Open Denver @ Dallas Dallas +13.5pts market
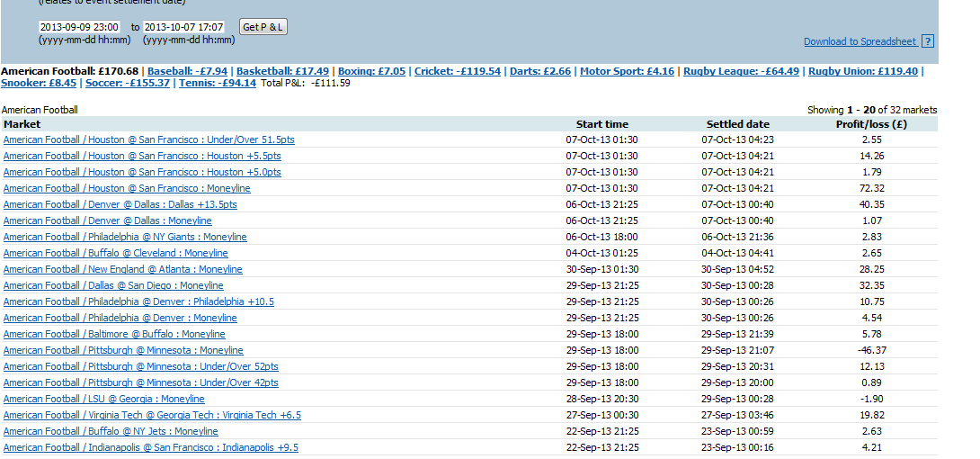980x459 pixels. coord(120,204)
